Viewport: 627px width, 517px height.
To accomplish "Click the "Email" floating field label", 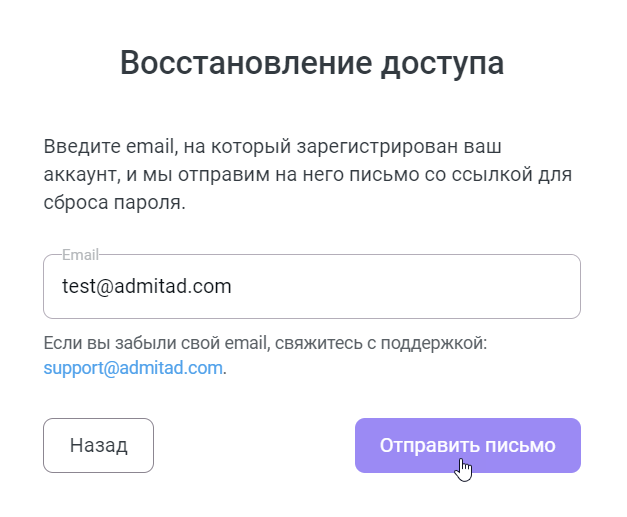I will [80, 255].
